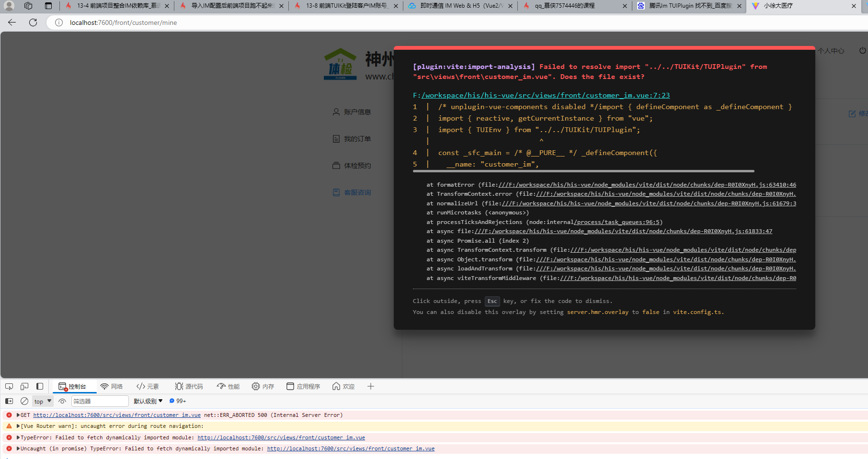This screenshot has width=868, height=459.
Task: Open the workspaces icon in title bar
Action: pos(28,6)
